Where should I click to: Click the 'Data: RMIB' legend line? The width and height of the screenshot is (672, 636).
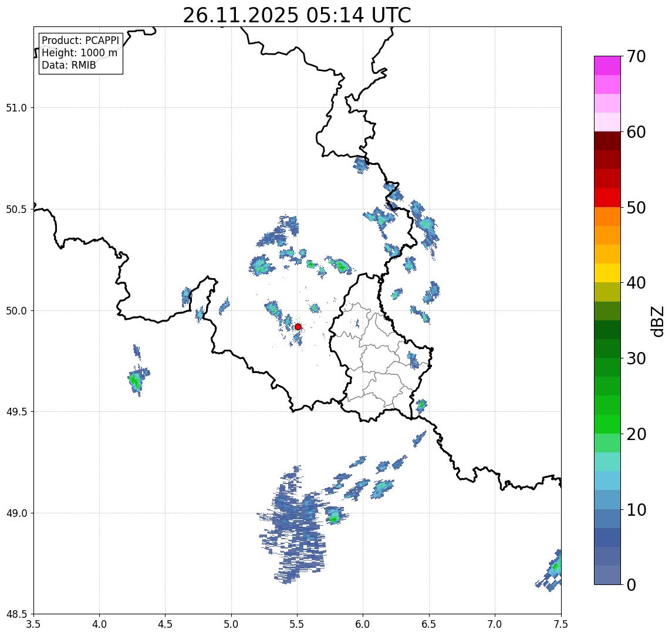coord(69,65)
